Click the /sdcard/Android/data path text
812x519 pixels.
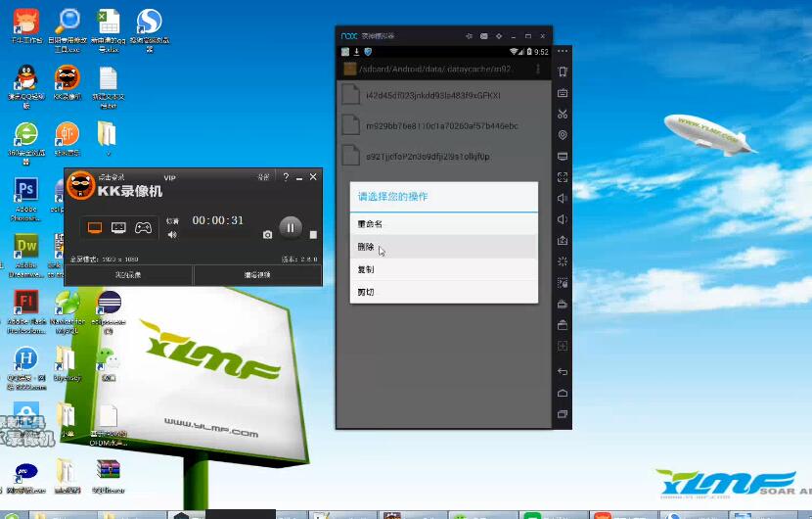click(x=435, y=69)
